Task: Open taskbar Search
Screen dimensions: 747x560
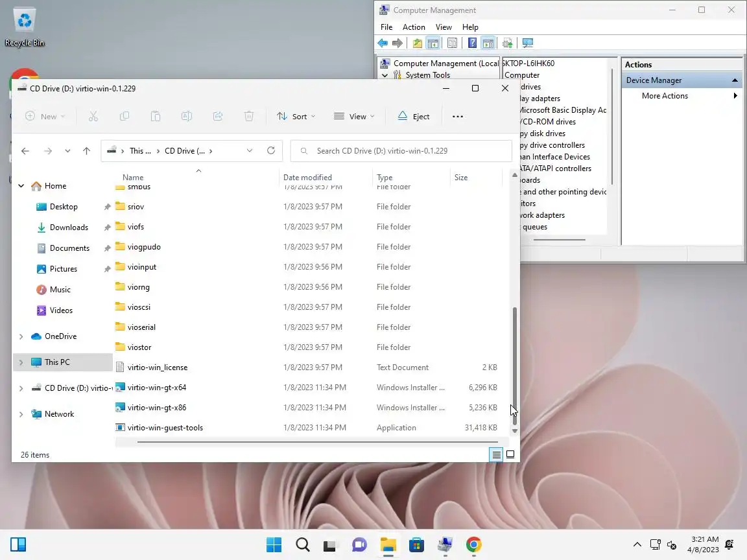Action: tap(303, 544)
